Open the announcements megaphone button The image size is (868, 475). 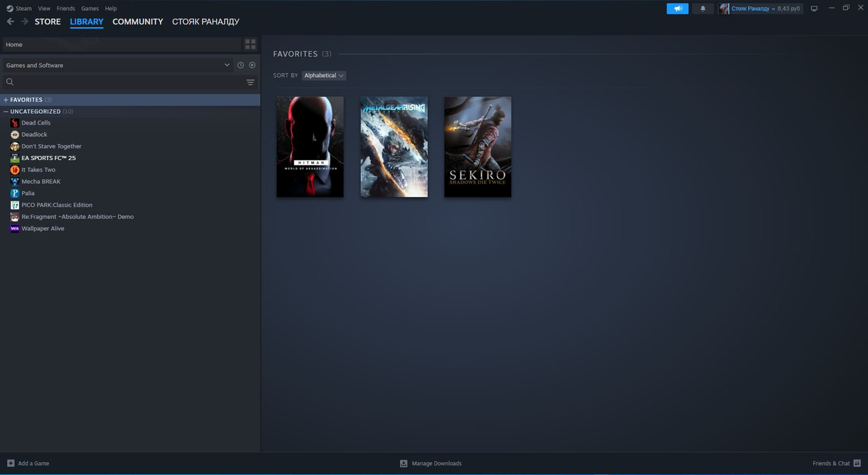pos(677,9)
